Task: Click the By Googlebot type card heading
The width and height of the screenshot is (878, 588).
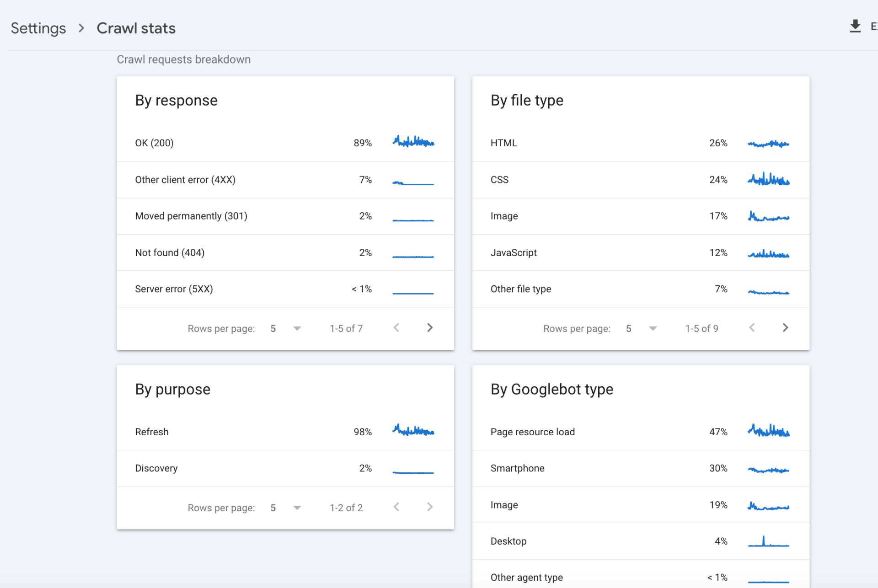Action: pyautogui.click(x=551, y=390)
